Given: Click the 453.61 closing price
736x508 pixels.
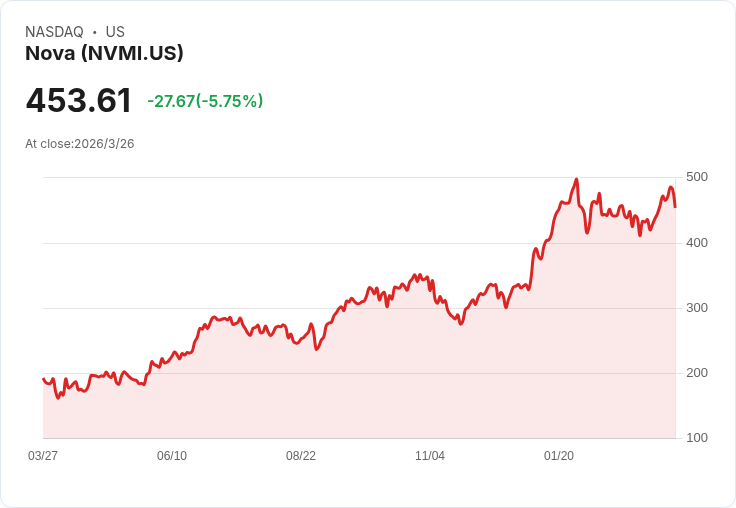Looking at the screenshot, I should (x=79, y=101).
